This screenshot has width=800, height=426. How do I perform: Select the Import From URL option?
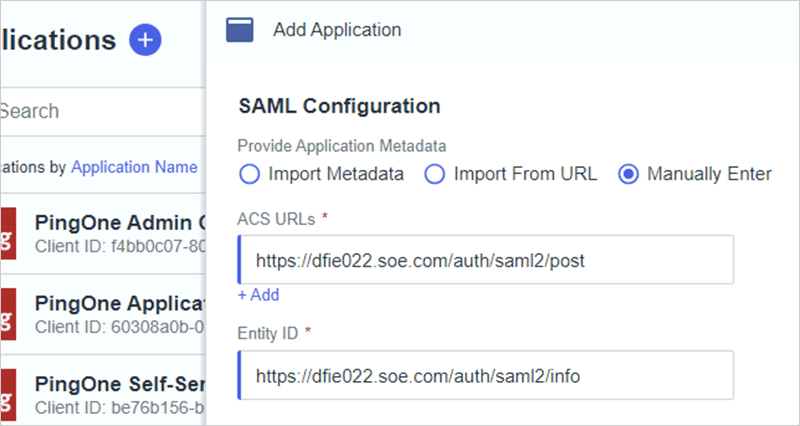coord(434,174)
